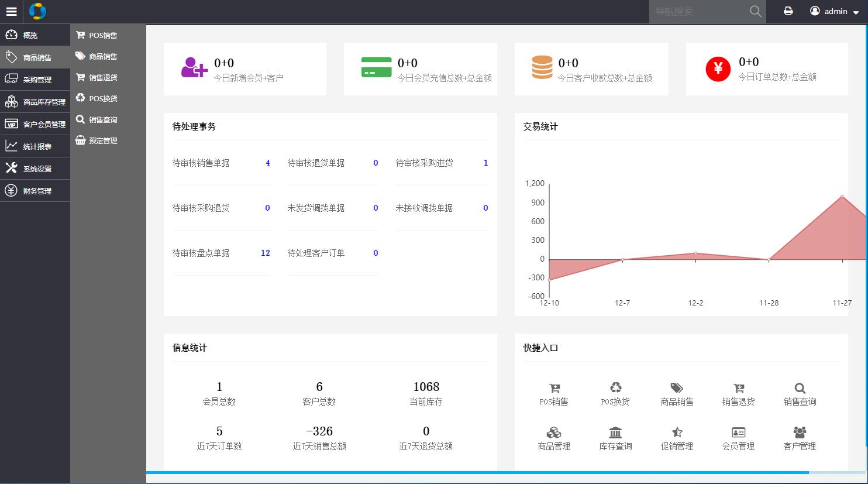Viewport: 868px width, 484px height.
Task: Click the horizontal scrollbar at bottom
Action: [x=477, y=472]
